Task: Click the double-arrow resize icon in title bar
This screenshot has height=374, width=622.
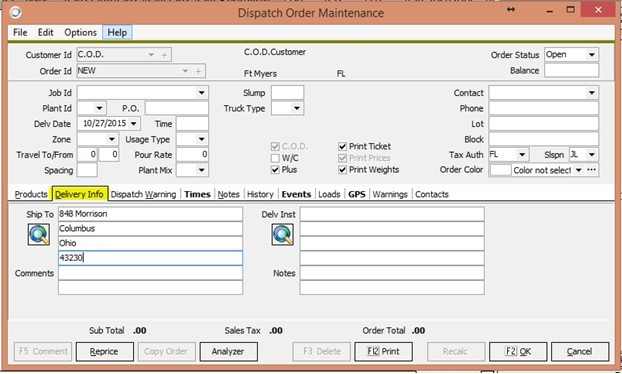Action: coord(511,10)
